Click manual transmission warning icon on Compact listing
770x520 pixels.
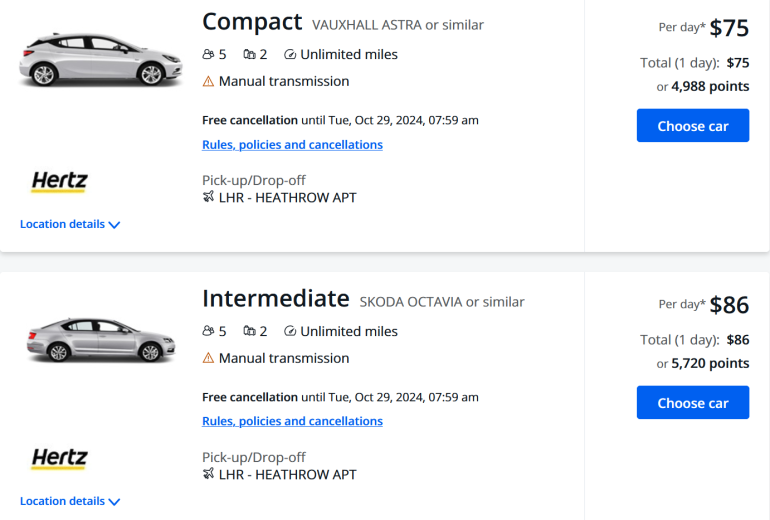point(208,82)
